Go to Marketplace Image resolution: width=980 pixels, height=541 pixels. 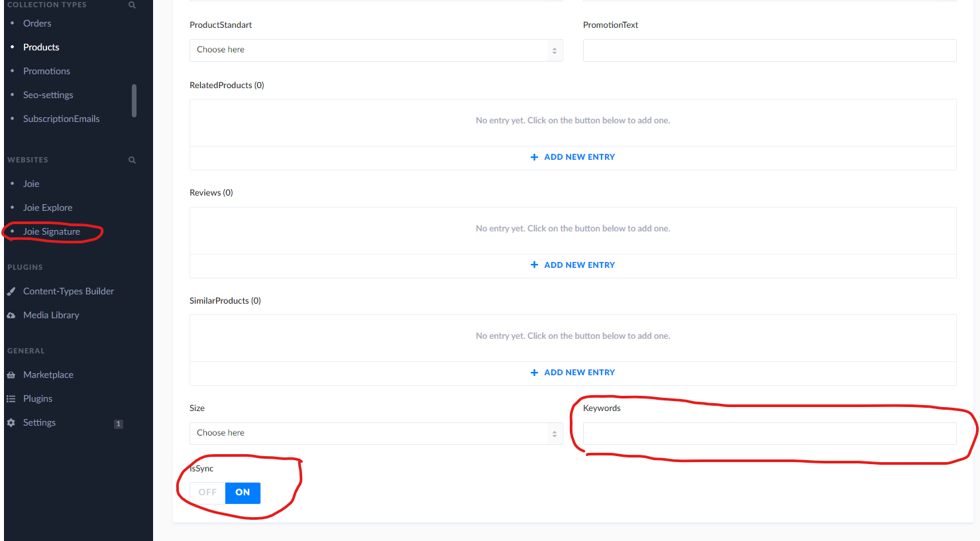[48, 375]
